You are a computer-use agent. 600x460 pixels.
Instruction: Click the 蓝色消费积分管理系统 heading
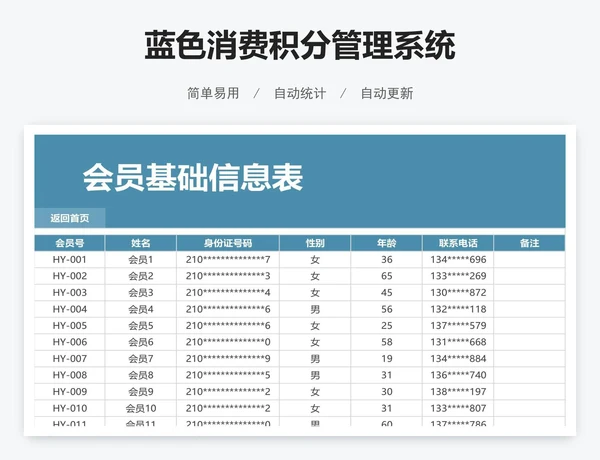(300, 46)
